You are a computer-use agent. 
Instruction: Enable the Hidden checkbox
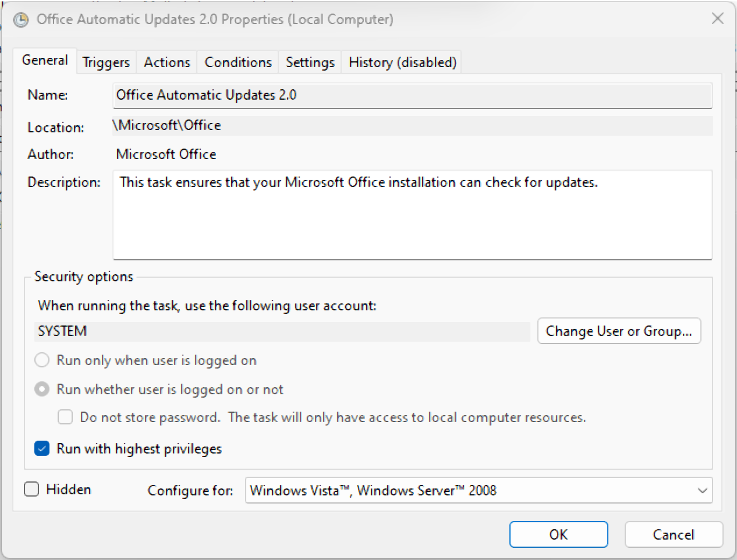(31, 489)
